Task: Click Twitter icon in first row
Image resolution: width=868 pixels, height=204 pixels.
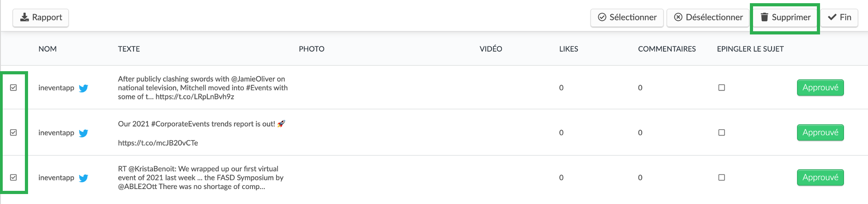Action: click(83, 88)
